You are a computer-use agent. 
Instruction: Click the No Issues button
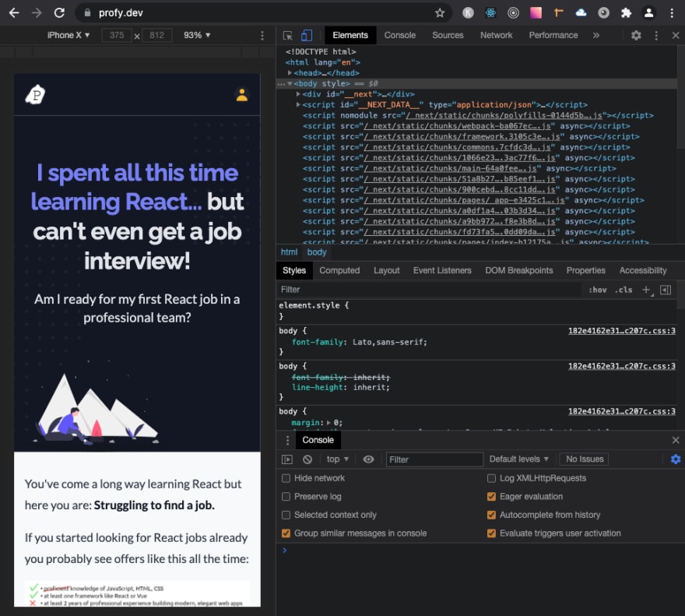[x=585, y=459]
